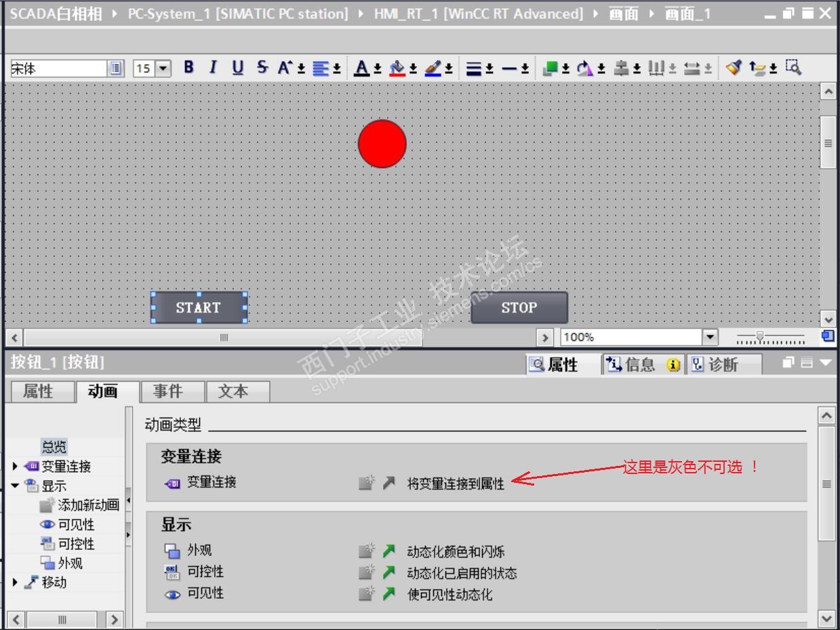Viewport: 840px width, 630px height.
Task: Click the increase font size icon
Action: pyautogui.click(x=285, y=67)
